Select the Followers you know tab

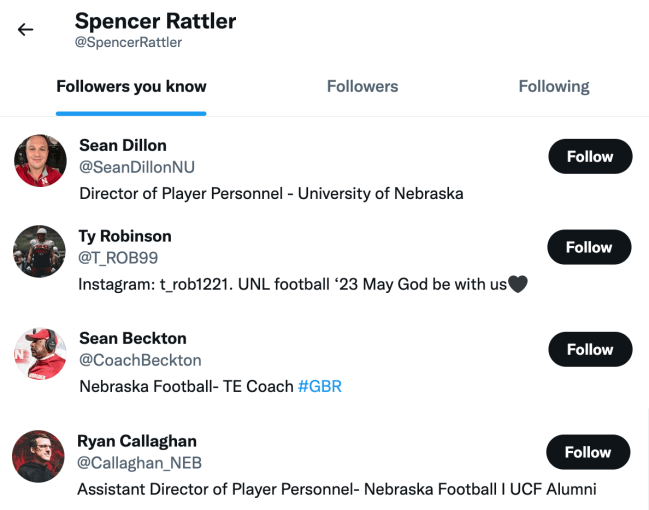point(131,87)
